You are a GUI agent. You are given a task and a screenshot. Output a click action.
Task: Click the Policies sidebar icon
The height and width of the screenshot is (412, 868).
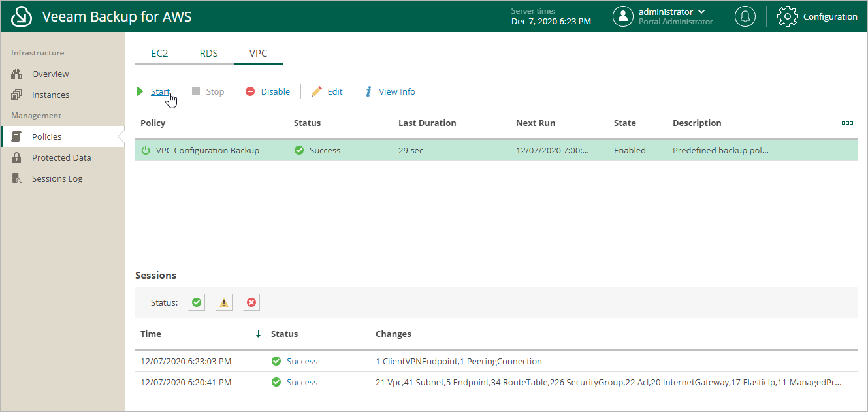(x=17, y=137)
